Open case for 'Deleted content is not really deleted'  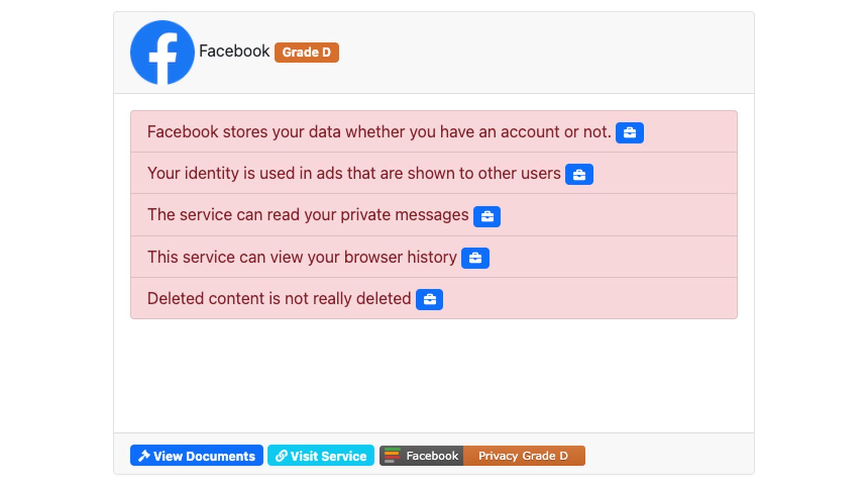[429, 299]
